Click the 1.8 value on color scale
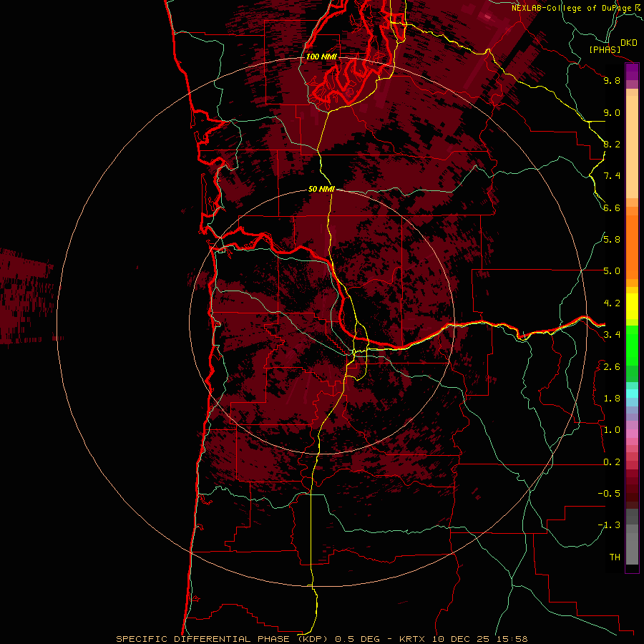 (x=612, y=399)
